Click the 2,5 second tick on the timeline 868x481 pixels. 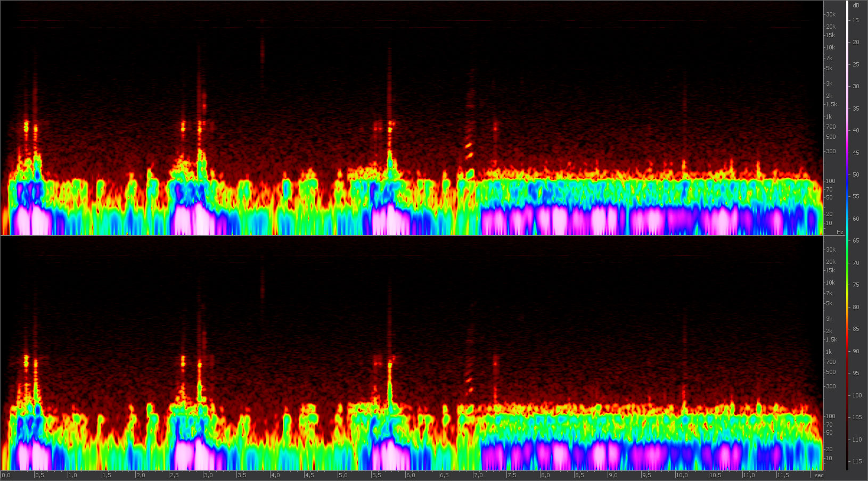pos(174,475)
